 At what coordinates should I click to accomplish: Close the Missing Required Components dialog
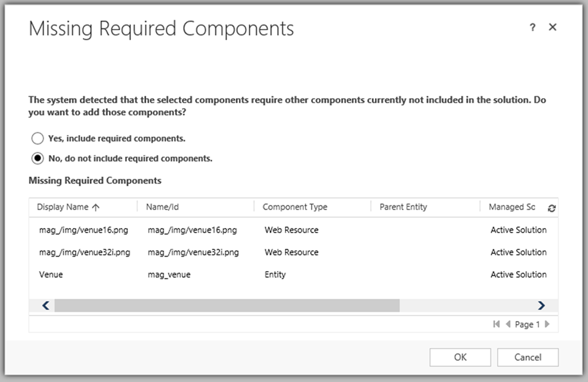pos(552,28)
